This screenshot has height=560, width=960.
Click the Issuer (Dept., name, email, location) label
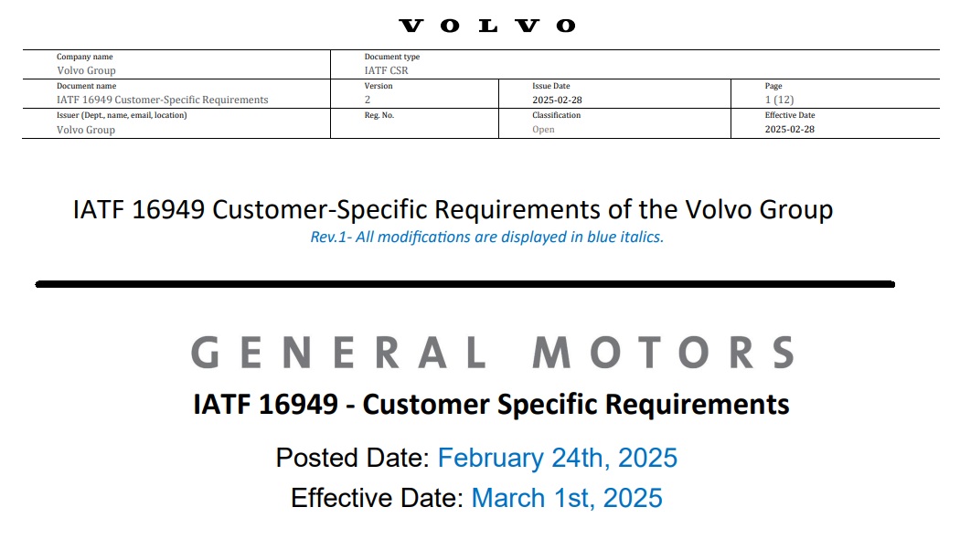tap(122, 115)
